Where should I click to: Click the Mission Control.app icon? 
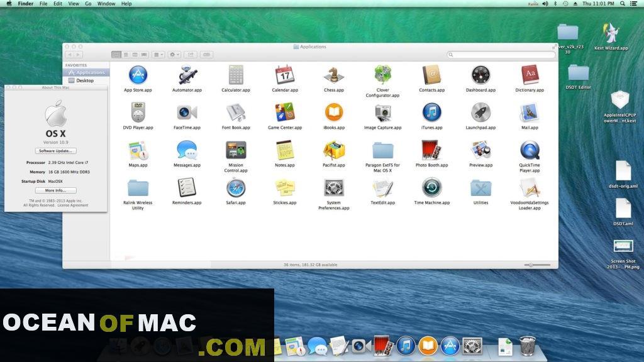pos(236,150)
